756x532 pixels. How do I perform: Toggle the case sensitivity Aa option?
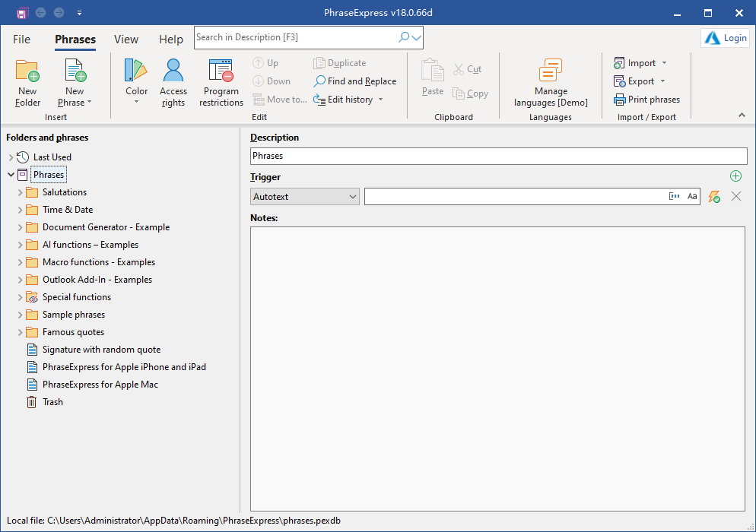(692, 197)
